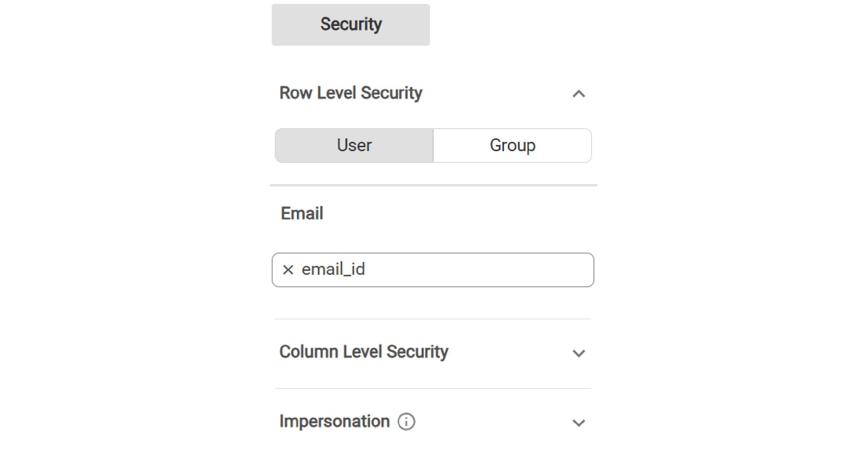Screen dimensions: 868x462
Task: Click the Impersonation heading text
Action: pyautogui.click(x=334, y=421)
